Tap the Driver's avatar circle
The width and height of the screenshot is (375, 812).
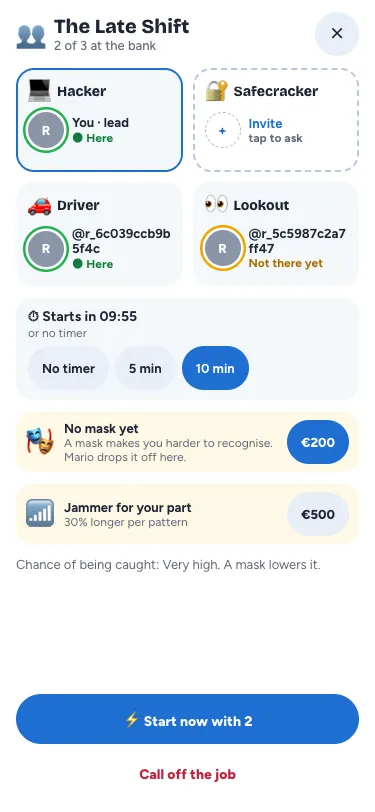pyautogui.click(x=46, y=249)
